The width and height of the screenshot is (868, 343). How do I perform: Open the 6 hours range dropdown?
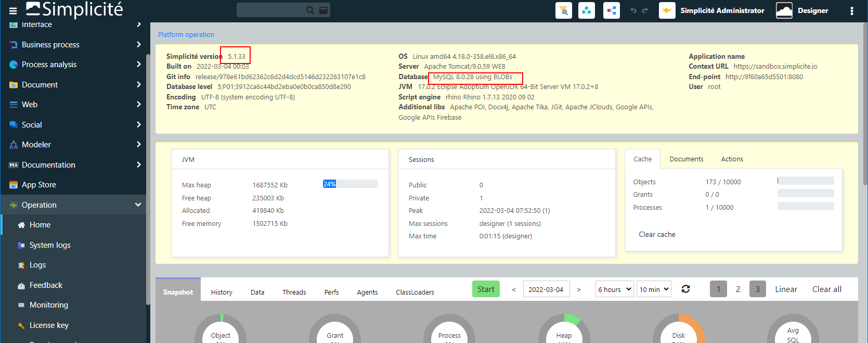614,289
